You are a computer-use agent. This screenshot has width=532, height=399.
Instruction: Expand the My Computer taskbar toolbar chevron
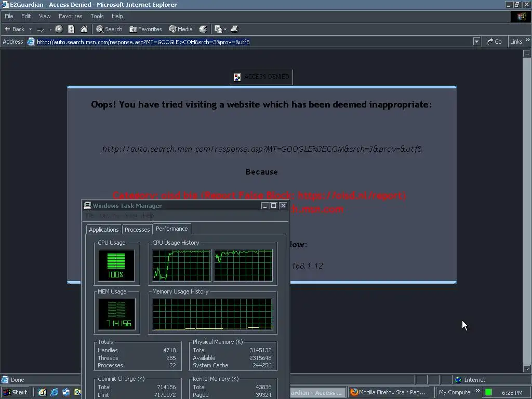pos(478,391)
